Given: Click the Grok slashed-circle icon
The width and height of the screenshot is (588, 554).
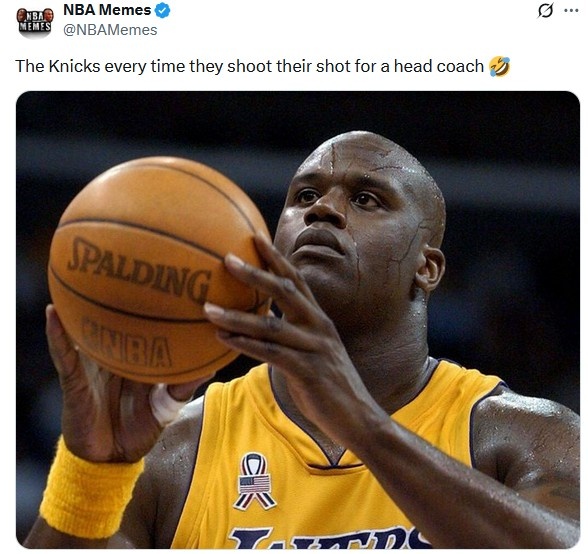Looking at the screenshot, I should coord(545,11).
